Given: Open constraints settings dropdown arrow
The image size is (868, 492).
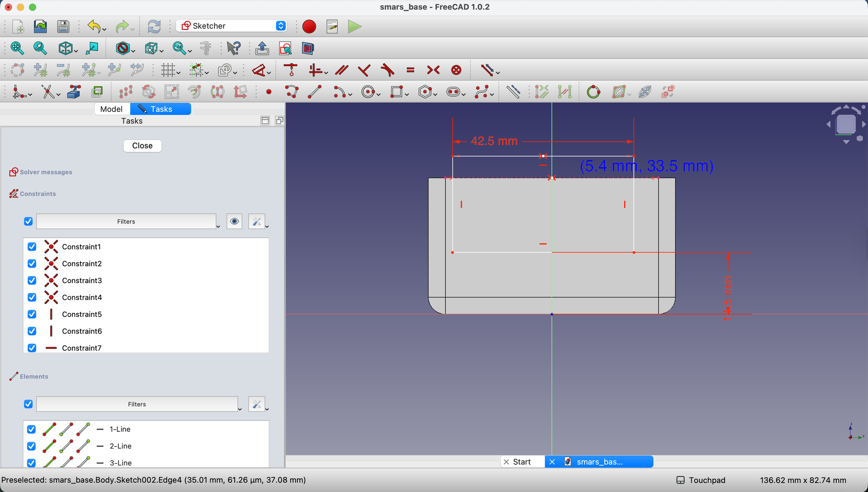Looking at the screenshot, I should pyautogui.click(x=267, y=226).
